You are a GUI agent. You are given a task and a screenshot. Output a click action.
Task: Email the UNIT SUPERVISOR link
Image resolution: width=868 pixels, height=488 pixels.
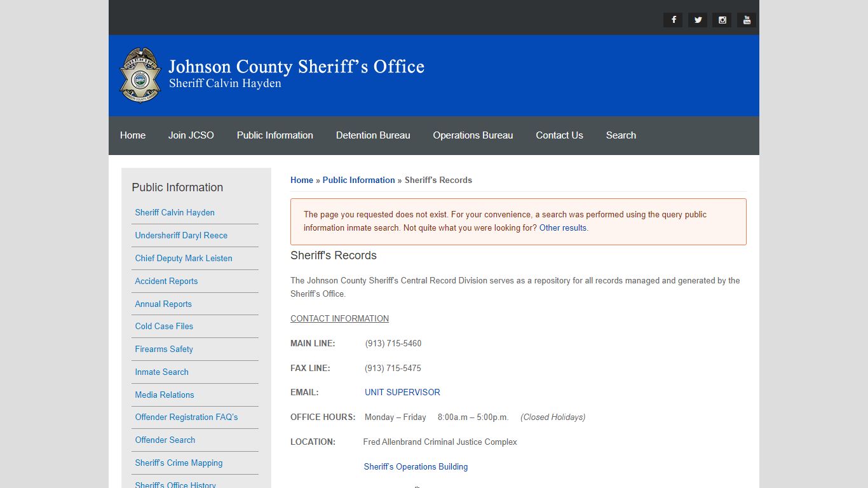pyautogui.click(x=402, y=392)
